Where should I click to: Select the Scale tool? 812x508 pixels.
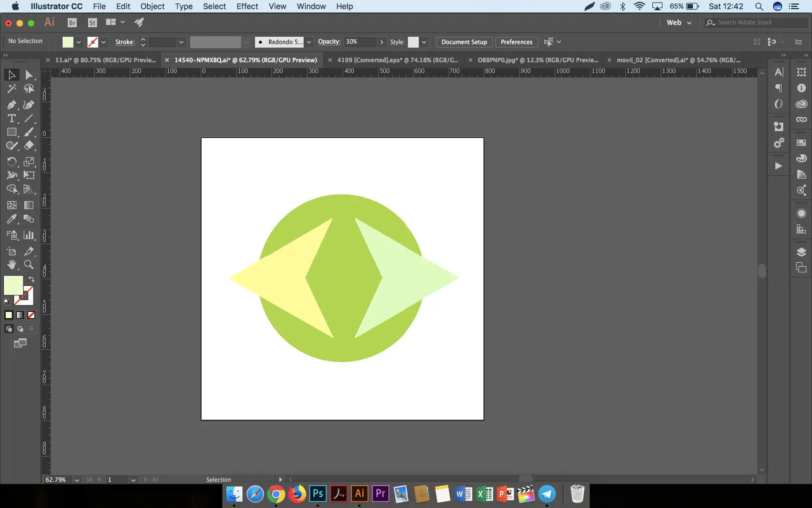pos(29,161)
